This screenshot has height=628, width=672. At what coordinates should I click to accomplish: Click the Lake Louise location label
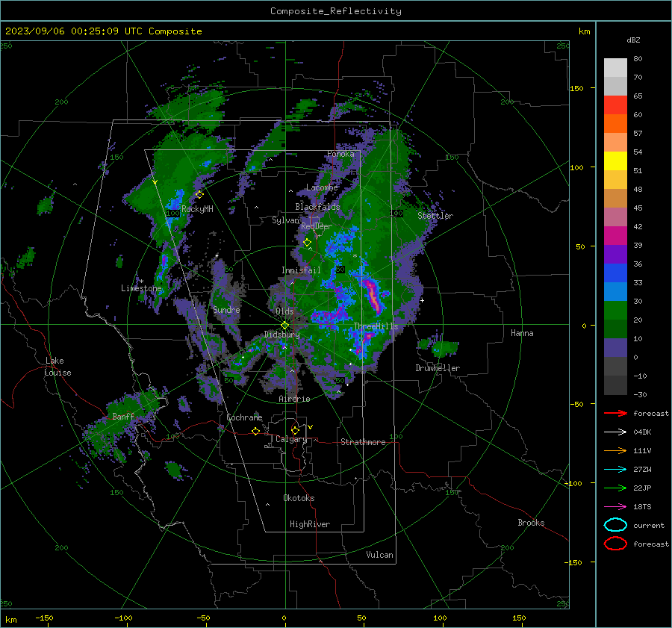(58, 367)
